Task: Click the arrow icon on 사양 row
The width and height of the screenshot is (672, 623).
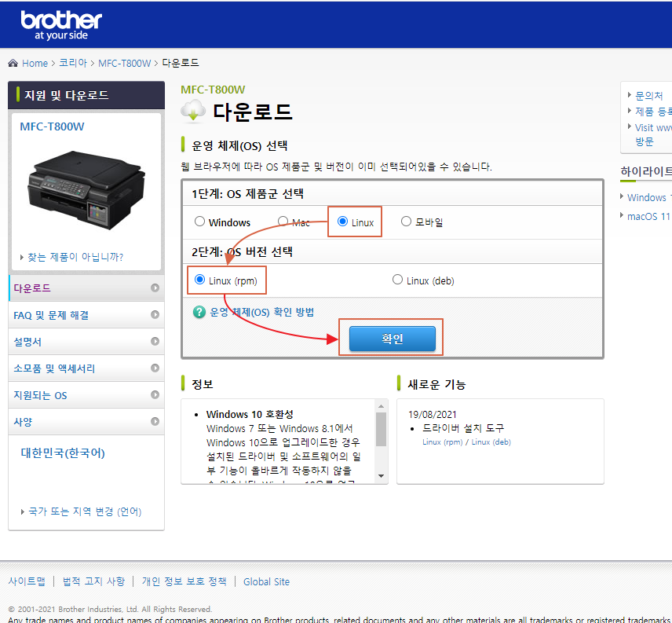Action: click(x=155, y=421)
